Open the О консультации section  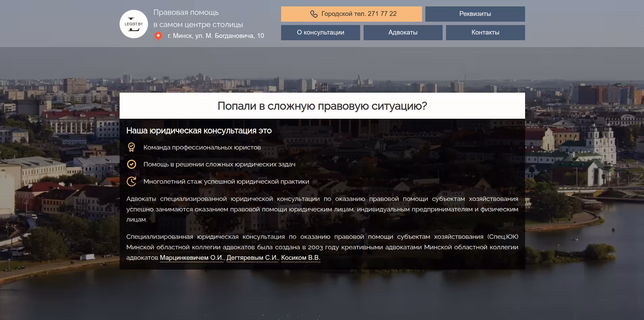[x=321, y=32]
